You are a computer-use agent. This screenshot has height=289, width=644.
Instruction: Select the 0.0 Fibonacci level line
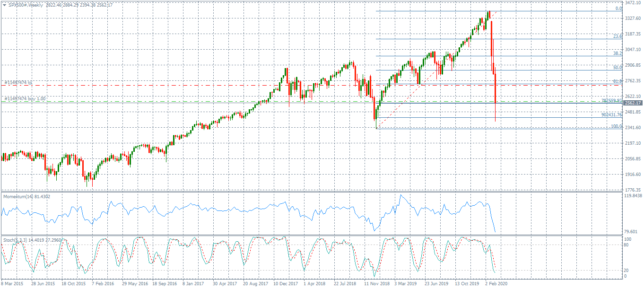426,10
